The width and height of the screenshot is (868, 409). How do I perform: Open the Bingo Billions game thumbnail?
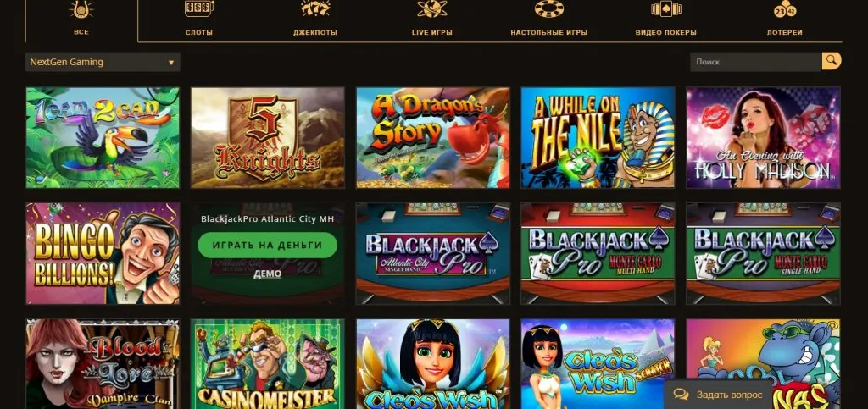[x=103, y=253]
